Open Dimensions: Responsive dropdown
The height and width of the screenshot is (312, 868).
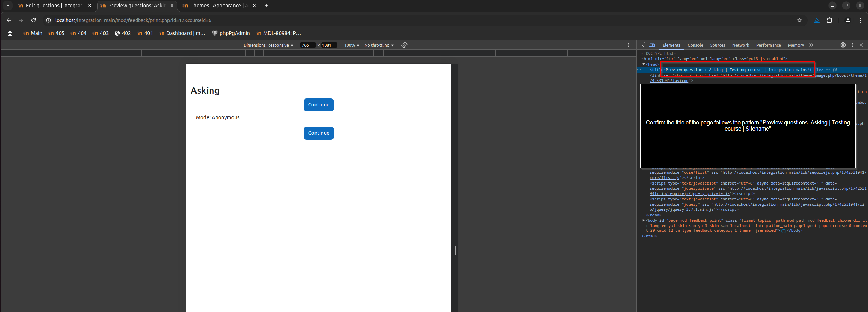pos(268,45)
